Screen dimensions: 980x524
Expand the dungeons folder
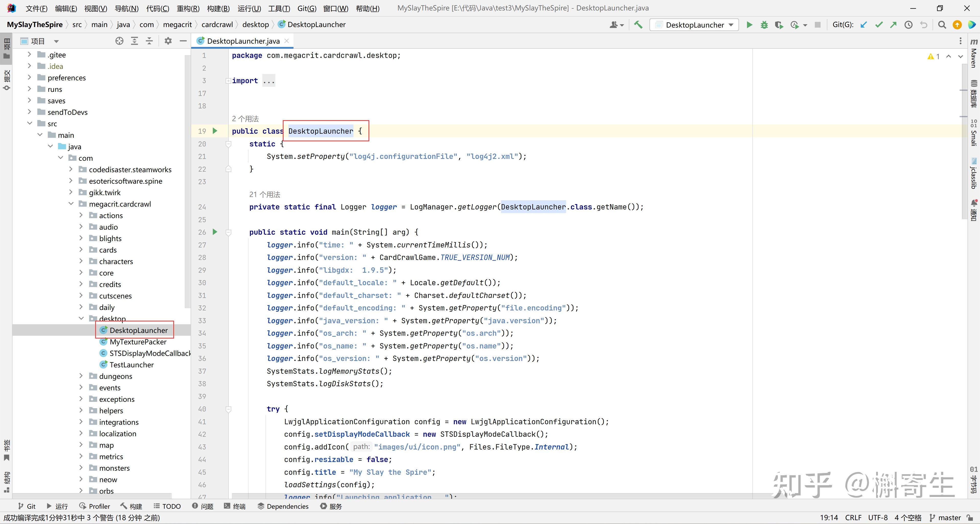81,376
